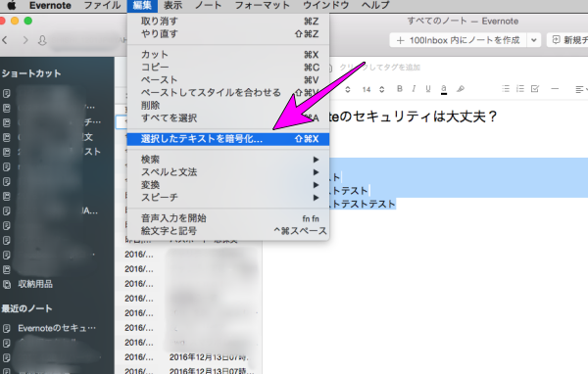Open dropdown beside the new note button

coord(534,40)
